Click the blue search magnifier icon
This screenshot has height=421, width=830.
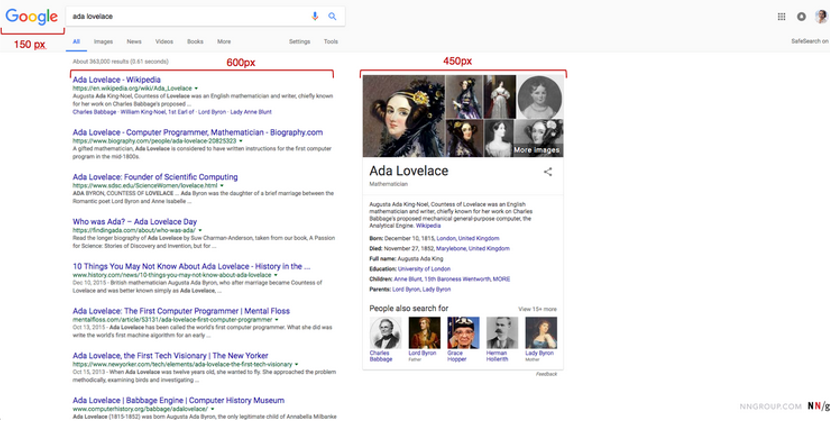click(332, 16)
